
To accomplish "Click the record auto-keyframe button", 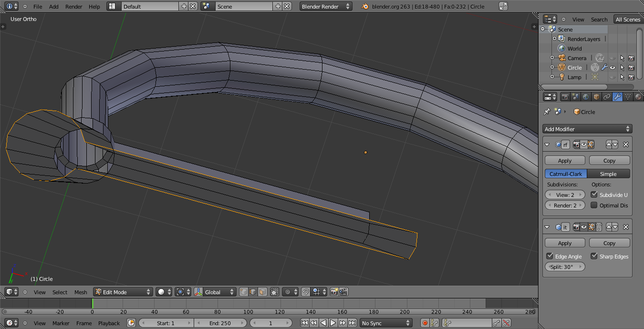I will [x=425, y=323].
